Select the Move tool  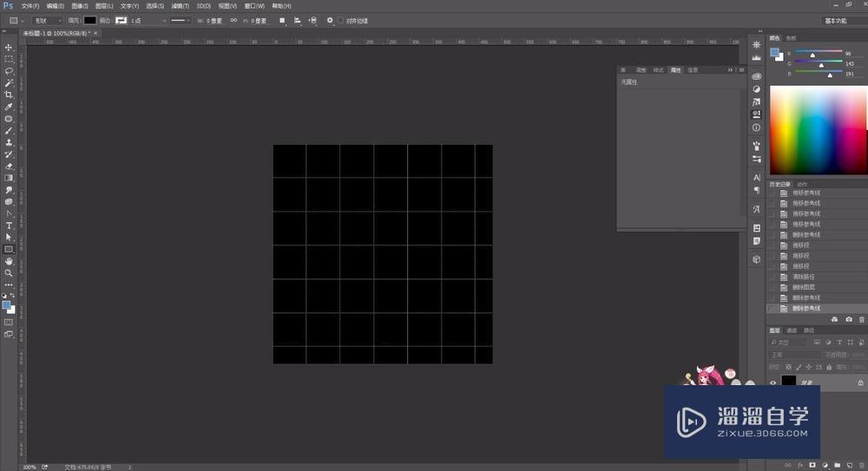(x=9, y=48)
